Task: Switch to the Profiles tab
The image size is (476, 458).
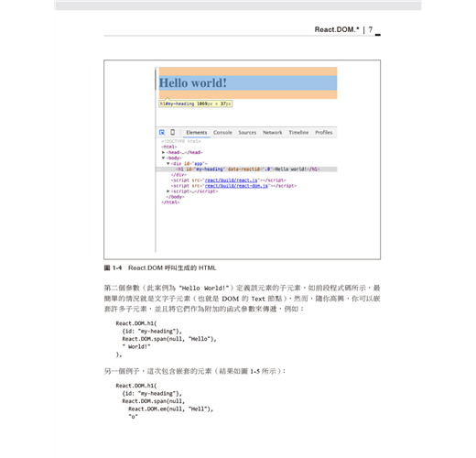Action: (x=324, y=132)
